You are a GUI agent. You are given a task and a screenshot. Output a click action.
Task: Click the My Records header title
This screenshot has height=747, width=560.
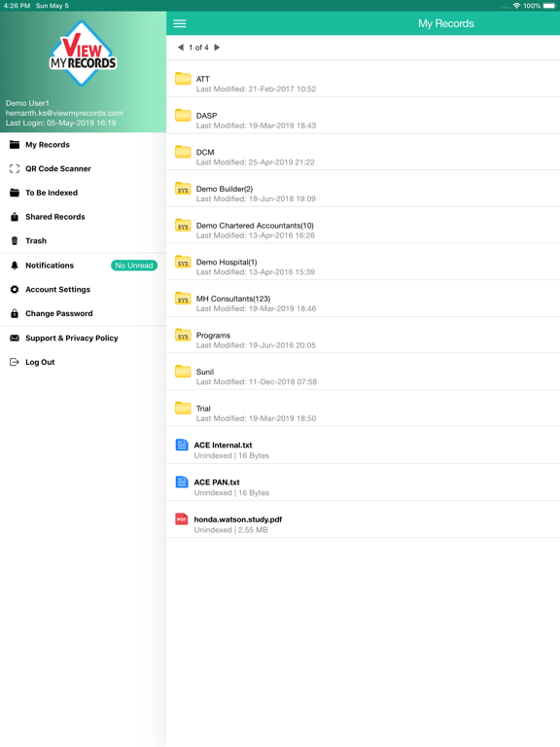[x=445, y=23]
